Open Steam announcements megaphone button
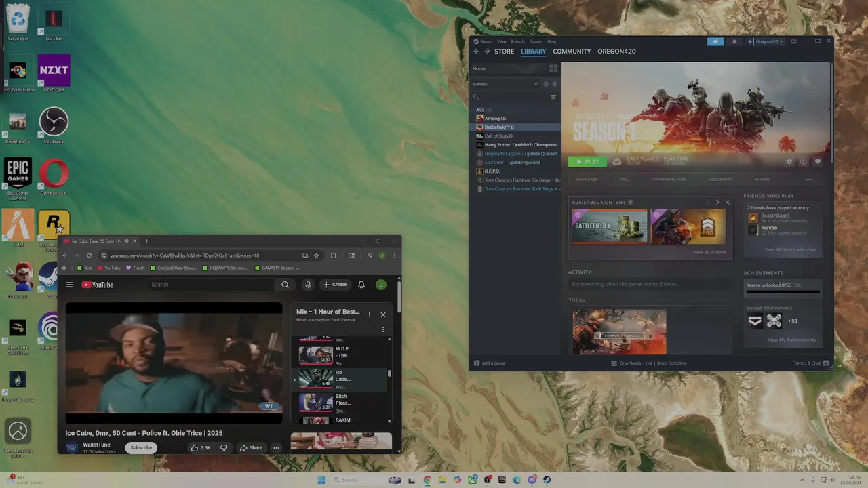This screenshot has height=488, width=868. 715,41
